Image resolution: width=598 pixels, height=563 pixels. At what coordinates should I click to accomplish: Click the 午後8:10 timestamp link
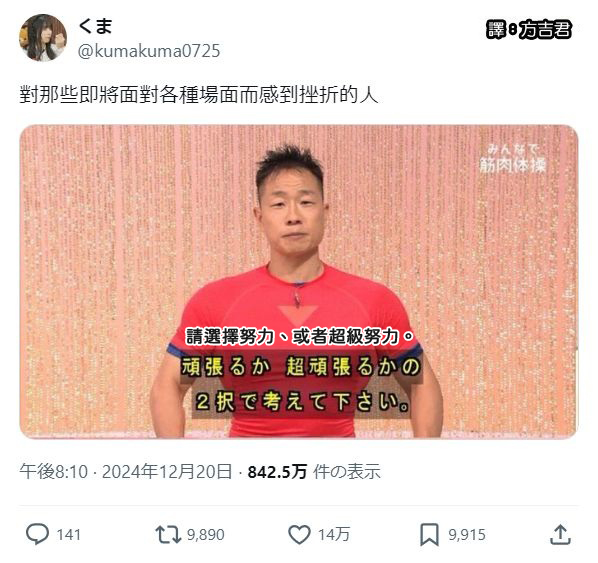54,471
